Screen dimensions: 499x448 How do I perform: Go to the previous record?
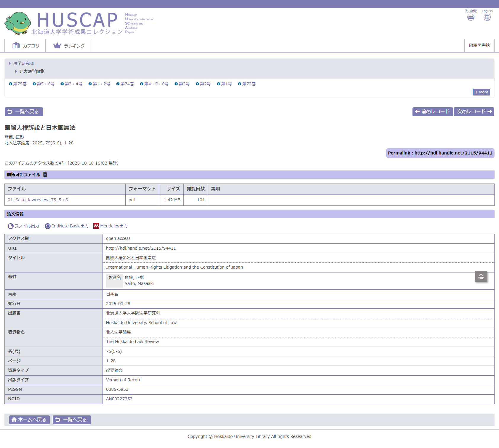pos(432,112)
